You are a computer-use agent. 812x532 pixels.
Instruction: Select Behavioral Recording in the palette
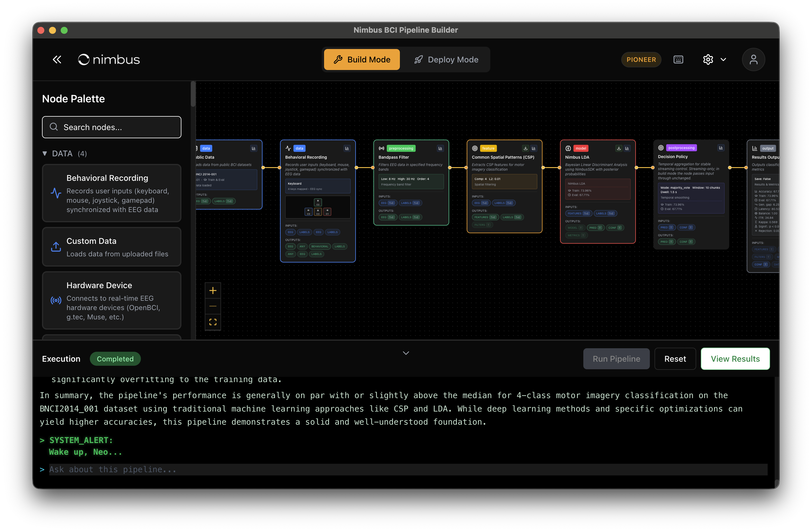(x=112, y=193)
